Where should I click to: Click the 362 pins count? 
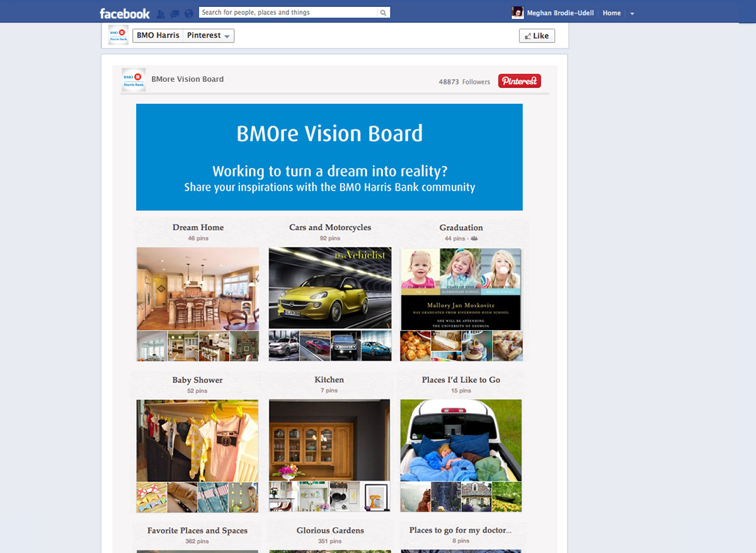(x=197, y=542)
